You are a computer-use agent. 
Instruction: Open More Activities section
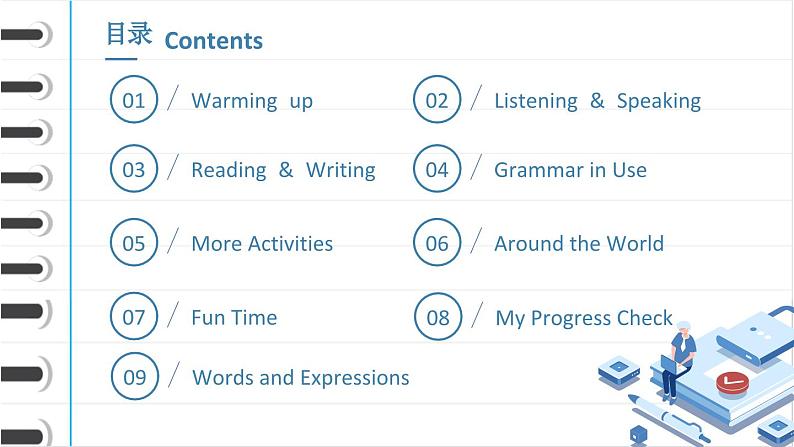pyautogui.click(x=262, y=244)
